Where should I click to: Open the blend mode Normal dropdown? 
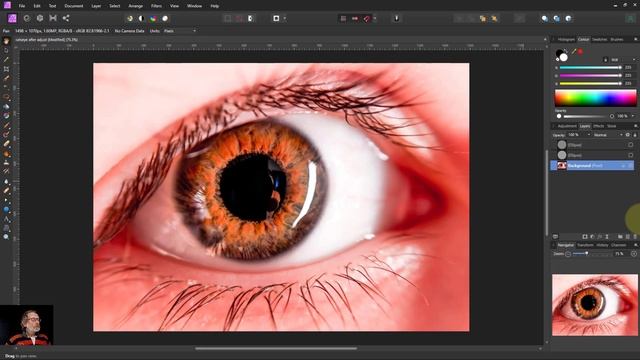tap(608, 135)
